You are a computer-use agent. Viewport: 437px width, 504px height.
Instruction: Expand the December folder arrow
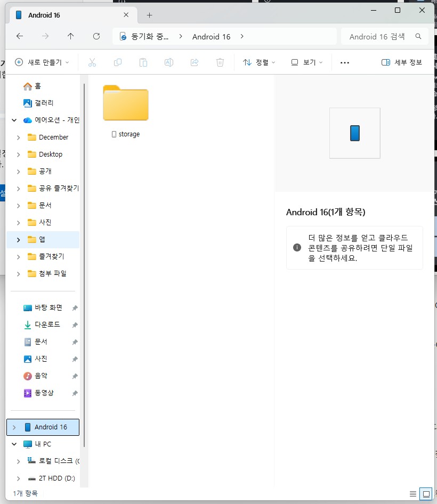point(18,137)
